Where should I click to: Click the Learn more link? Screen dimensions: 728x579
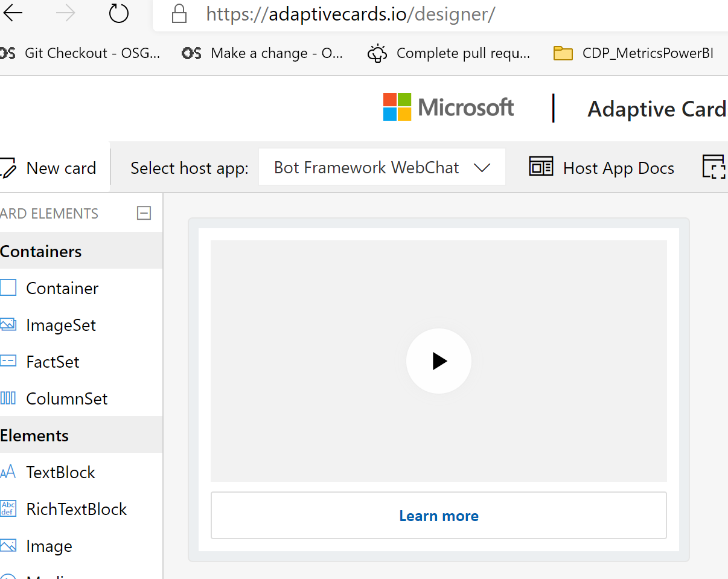439,516
